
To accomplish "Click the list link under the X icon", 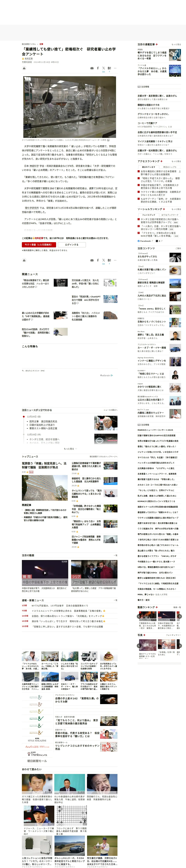I will 104,71.
